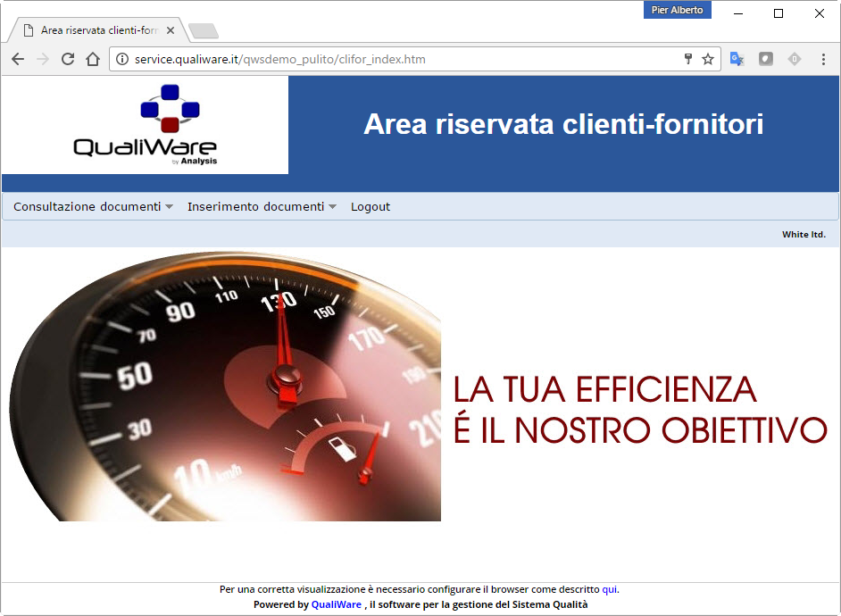Image resolution: width=841 pixels, height=616 pixels.
Task: Close the Area riservata browser tab
Action: 171,30
